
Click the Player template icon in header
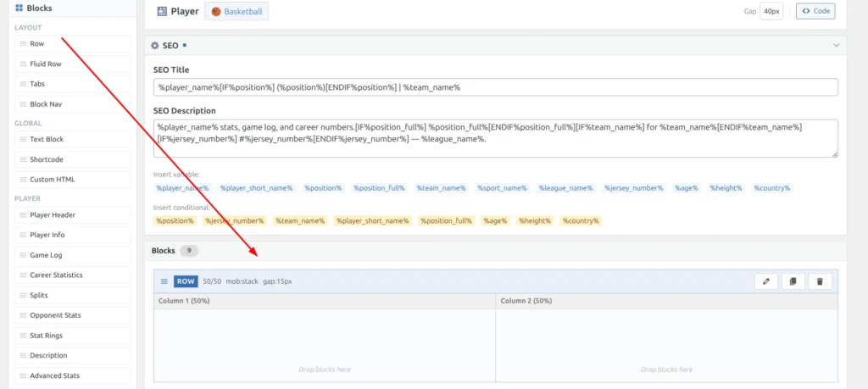162,11
